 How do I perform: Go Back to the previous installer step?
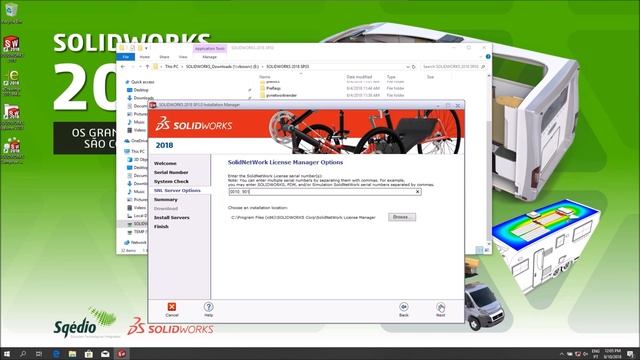tap(404, 307)
